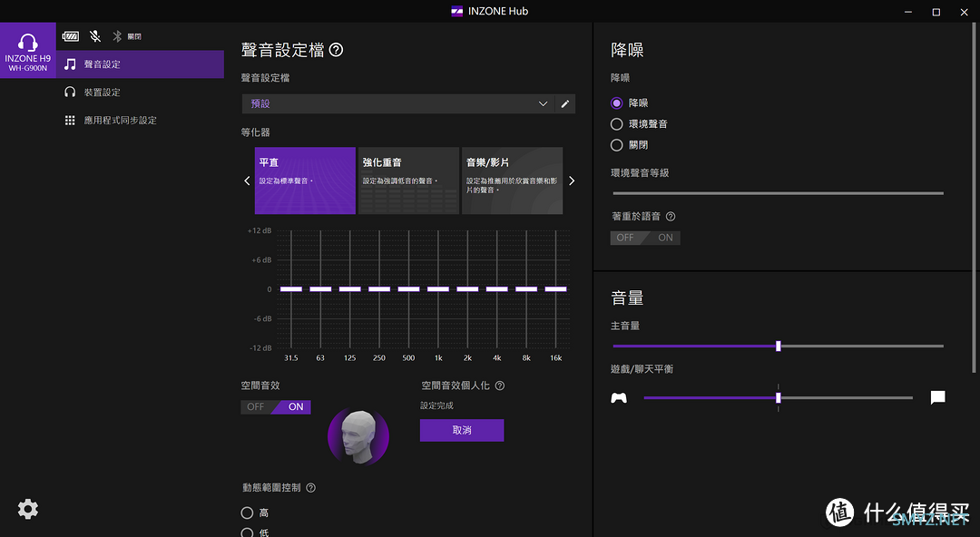Click the spatial sound head model thumbnail
980x537 pixels.
(358, 436)
